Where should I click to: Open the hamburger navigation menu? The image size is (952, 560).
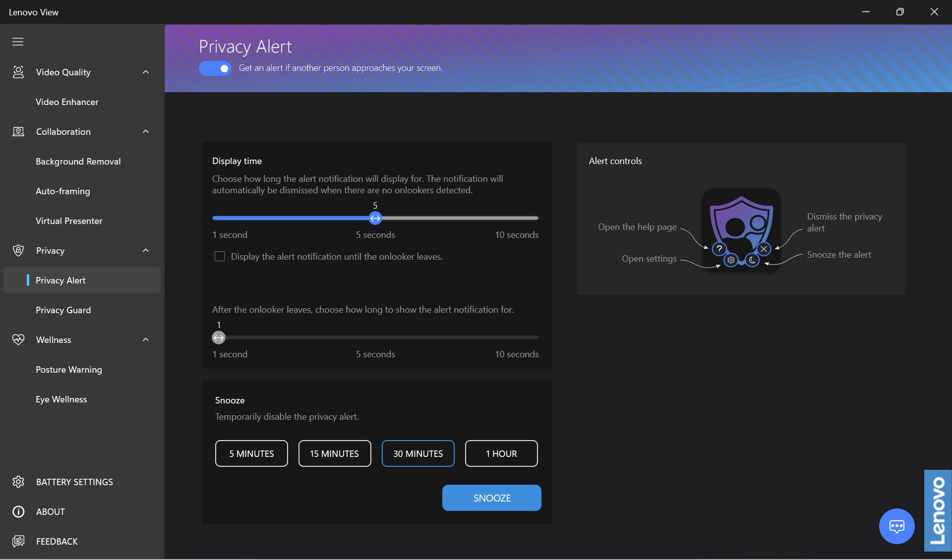18,42
